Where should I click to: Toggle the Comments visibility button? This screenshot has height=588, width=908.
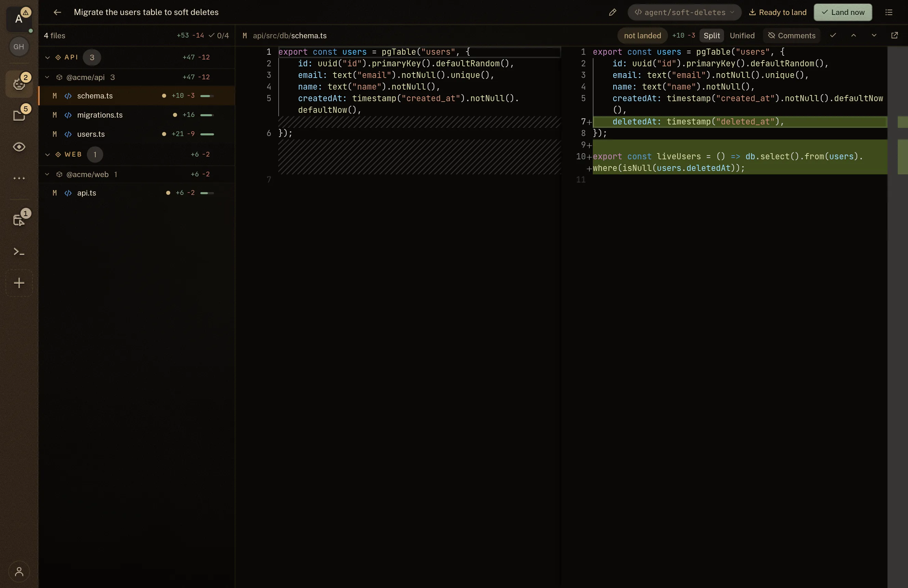(792, 36)
